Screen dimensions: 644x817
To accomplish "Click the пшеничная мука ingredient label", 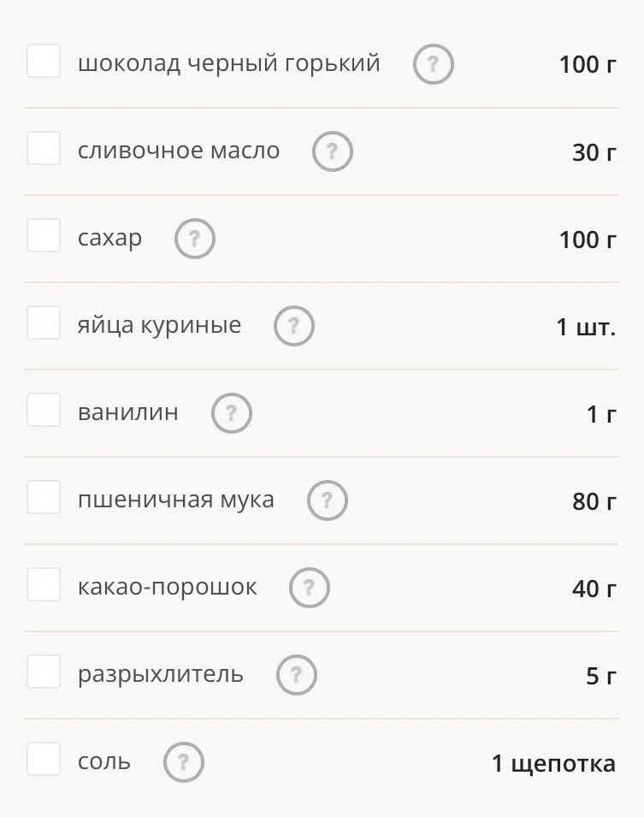I will click(176, 499).
